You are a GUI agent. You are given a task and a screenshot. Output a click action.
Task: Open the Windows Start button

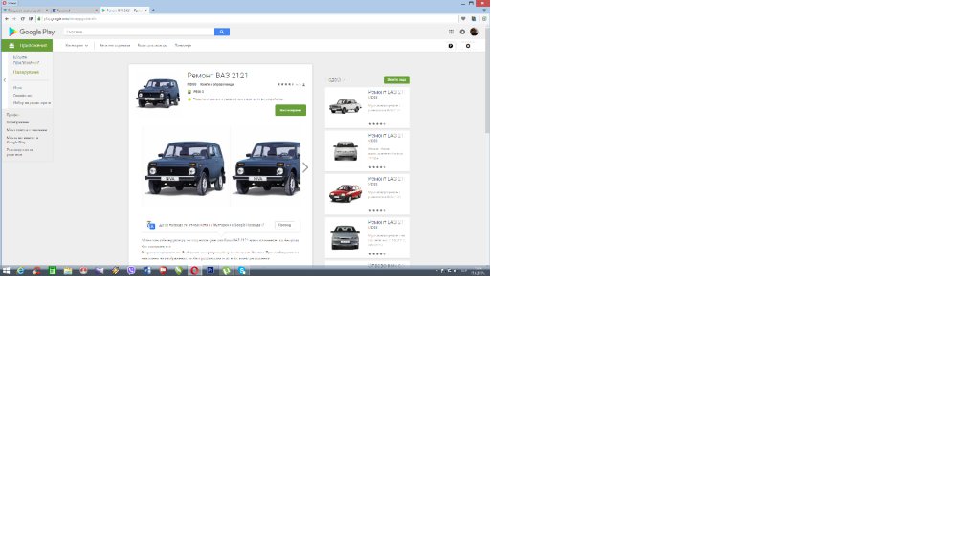tap(7, 271)
